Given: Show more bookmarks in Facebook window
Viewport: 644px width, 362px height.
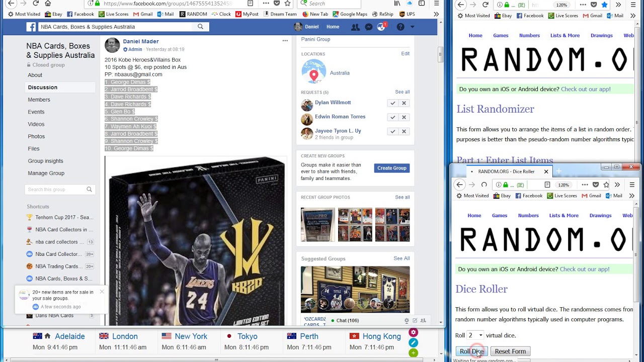Looking at the screenshot, I should coord(436,14).
